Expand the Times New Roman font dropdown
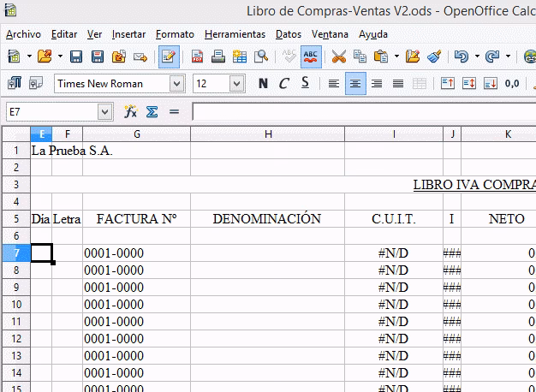 [177, 84]
